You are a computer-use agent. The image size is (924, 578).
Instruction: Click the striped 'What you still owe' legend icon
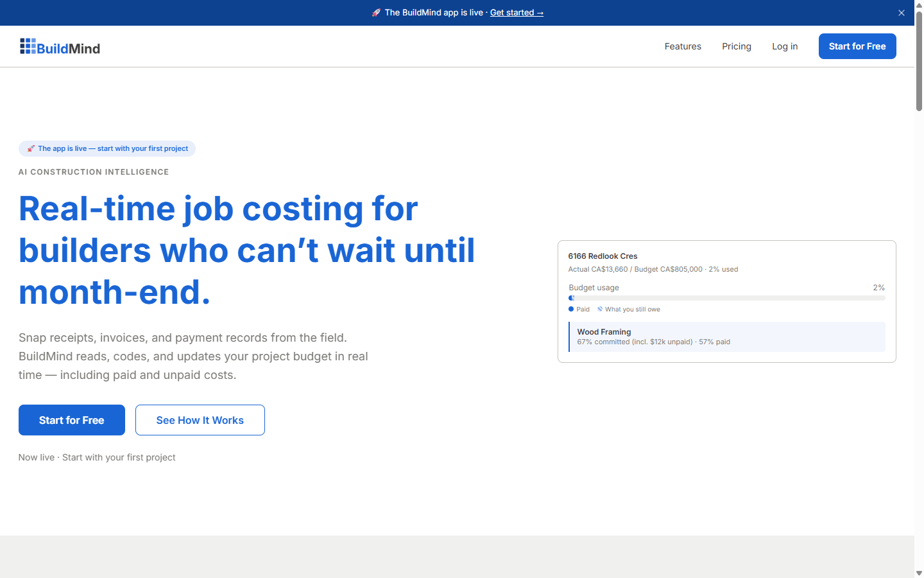(x=600, y=310)
